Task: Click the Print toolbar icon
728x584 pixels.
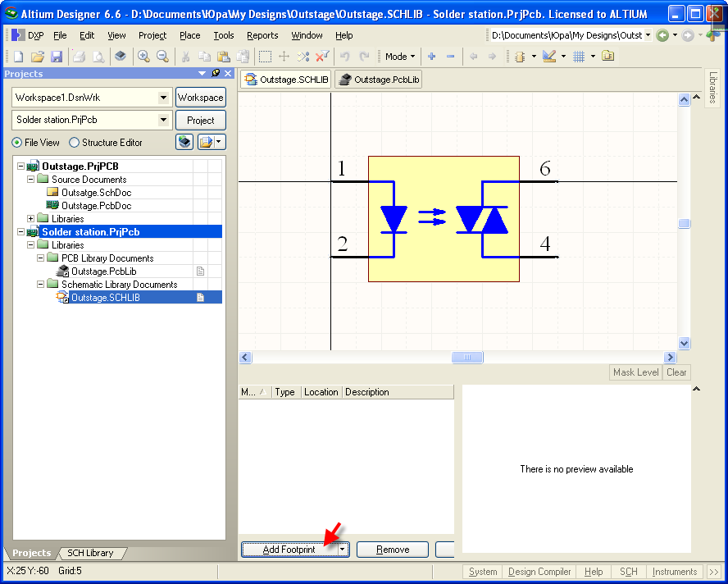Action: [79, 57]
